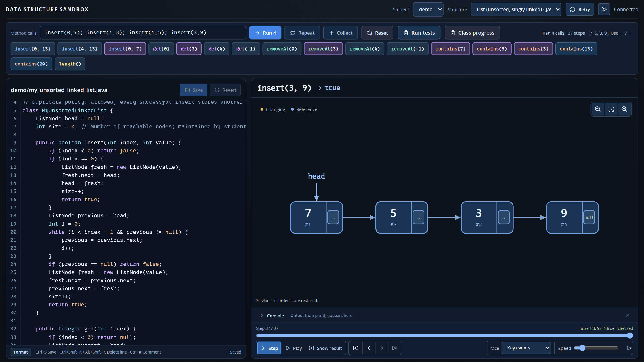Click node 5 in the linked list
This screenshot has height=362, width=644.
(402, 217)
